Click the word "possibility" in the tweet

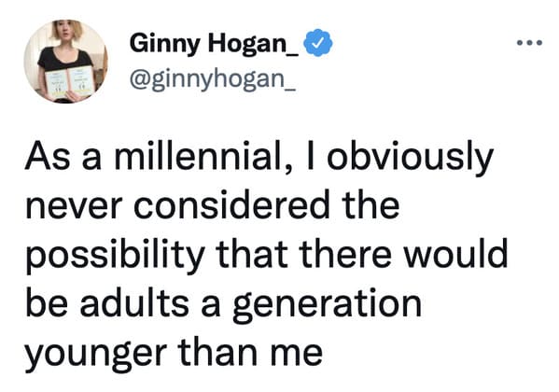(115, 257)
